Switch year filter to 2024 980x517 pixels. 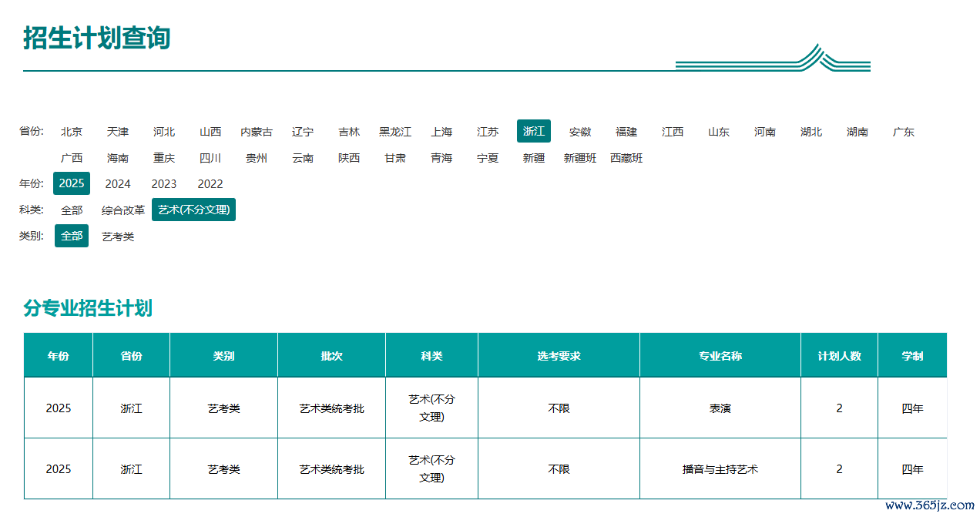118,183
